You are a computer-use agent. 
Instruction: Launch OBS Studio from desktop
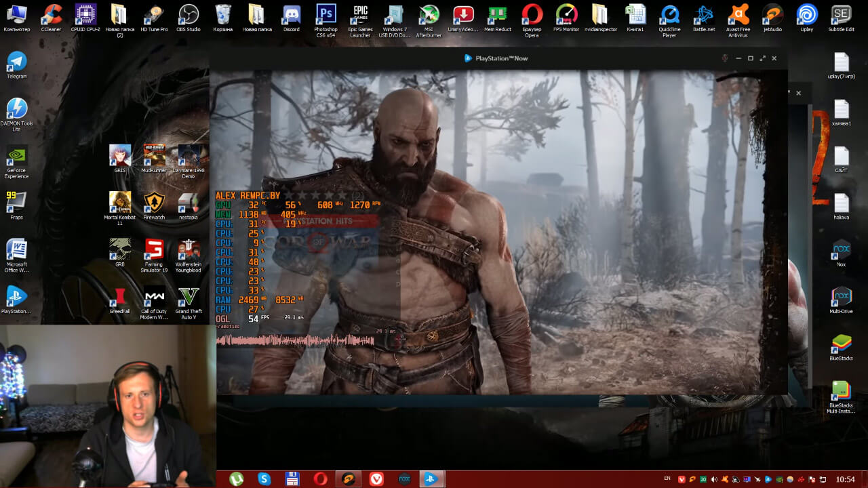pos(189,18)
